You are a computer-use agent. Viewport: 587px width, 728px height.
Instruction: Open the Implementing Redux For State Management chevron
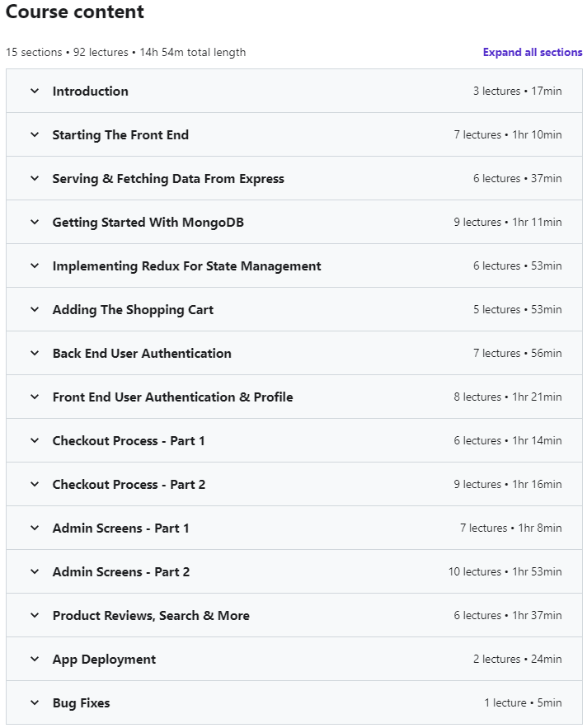(35, 265)
